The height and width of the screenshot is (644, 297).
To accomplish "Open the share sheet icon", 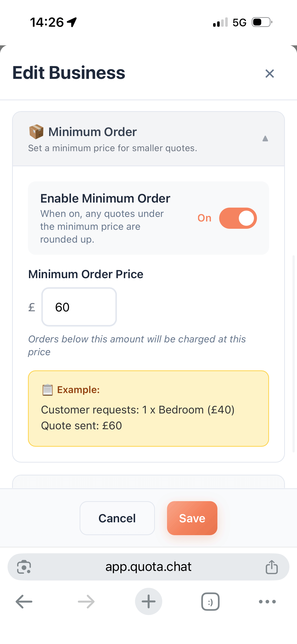I will pos(272,567).
